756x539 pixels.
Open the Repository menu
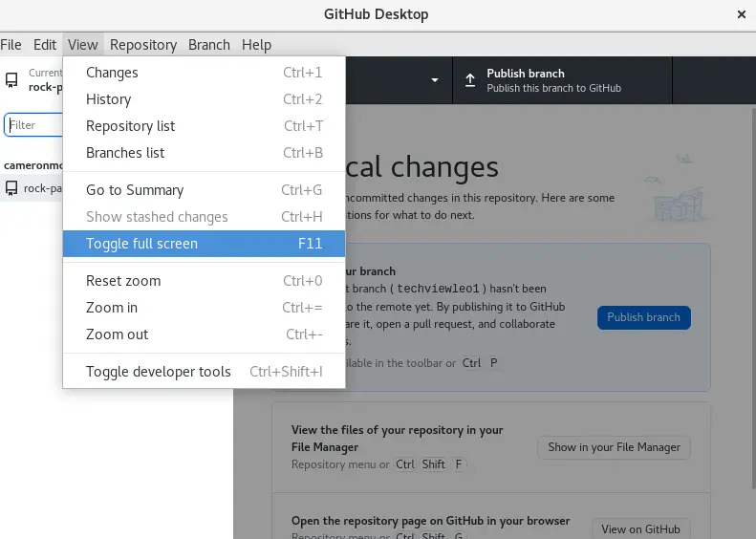[143, 45]
